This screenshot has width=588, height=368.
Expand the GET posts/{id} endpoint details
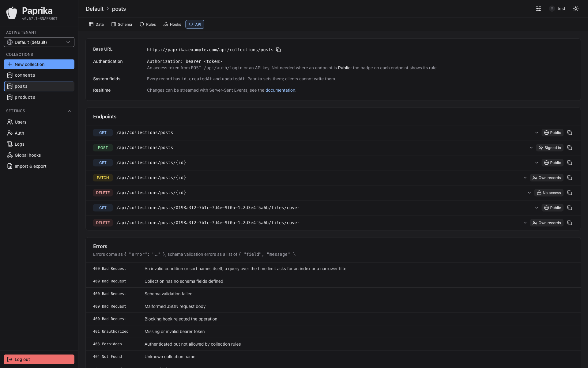[537, 163]
